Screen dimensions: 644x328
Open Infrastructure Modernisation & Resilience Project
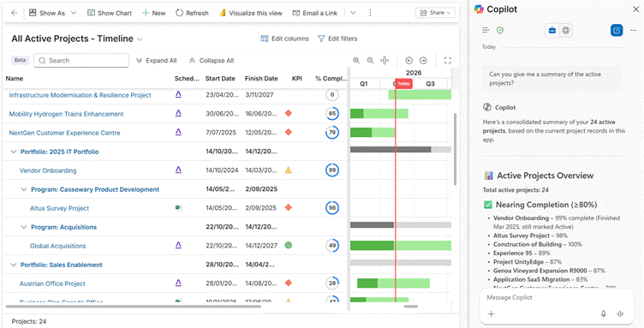pyautogui.click(x=80, y=95)
